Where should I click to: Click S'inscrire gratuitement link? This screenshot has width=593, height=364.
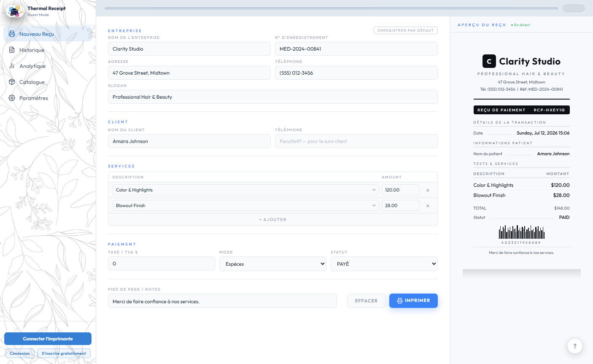[x=64, y=353]
